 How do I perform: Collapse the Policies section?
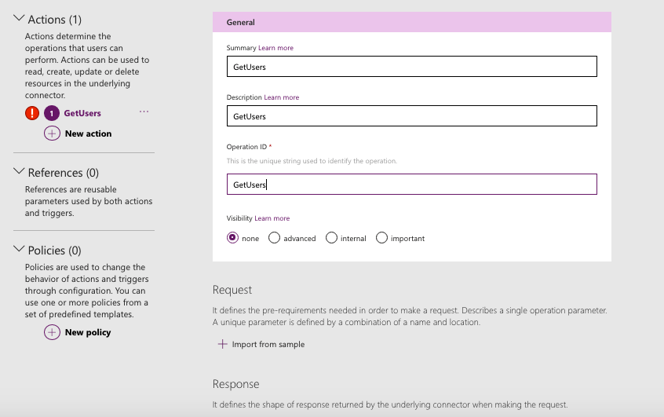[18, 249]
